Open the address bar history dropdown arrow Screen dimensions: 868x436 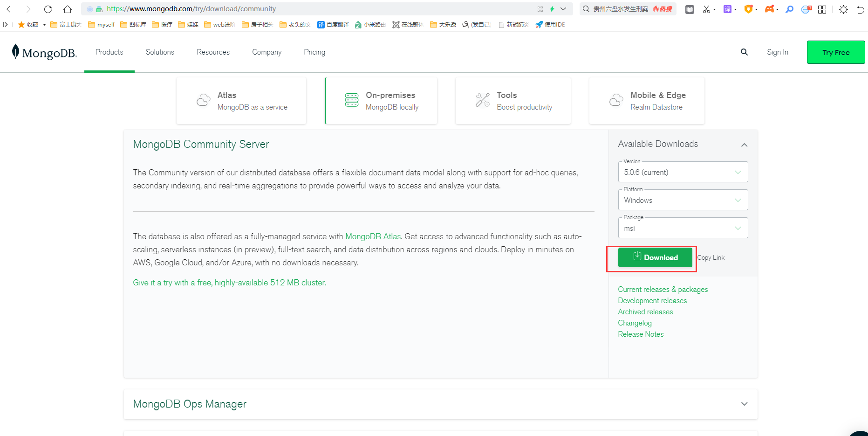(x=563, y=9)
